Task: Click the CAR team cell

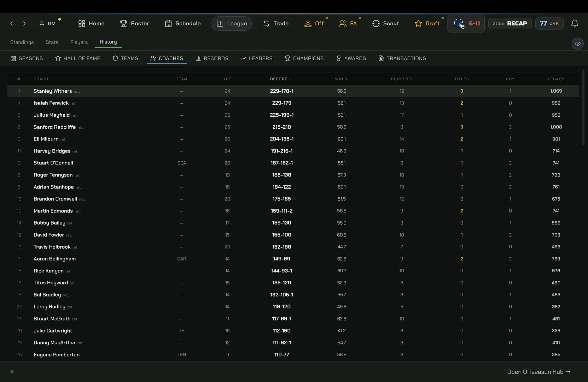Action: point(182,259)
